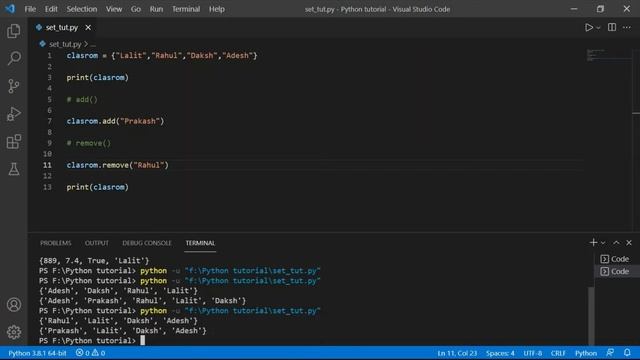Select Python 3.8.1 64-bit interpreter
This screenshot has height=360, width=640.
37,353
